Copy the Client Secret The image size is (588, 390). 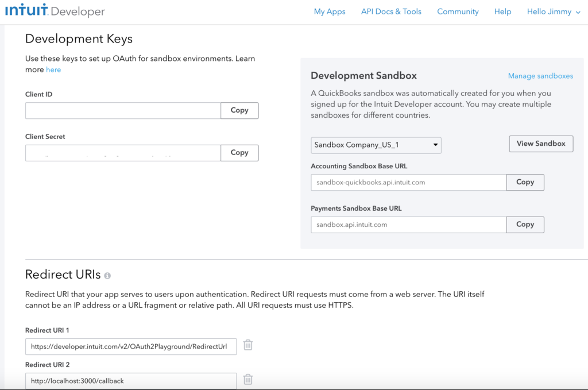pos(239,153)
